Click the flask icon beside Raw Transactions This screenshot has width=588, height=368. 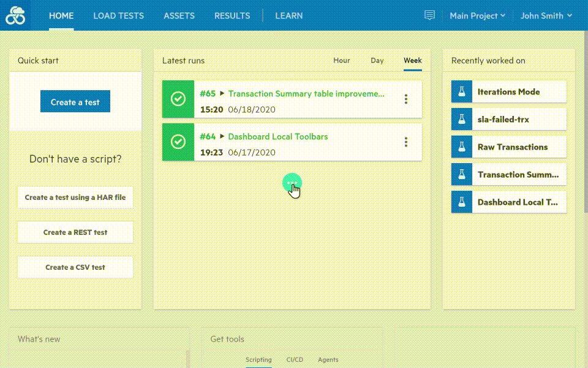[462, 147]
